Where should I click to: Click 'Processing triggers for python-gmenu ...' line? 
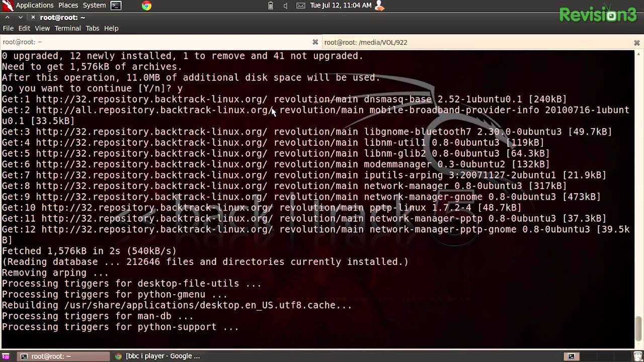[115, 295]
